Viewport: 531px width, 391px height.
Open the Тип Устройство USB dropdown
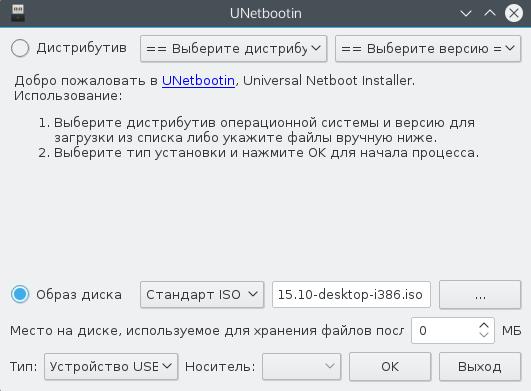111,367
